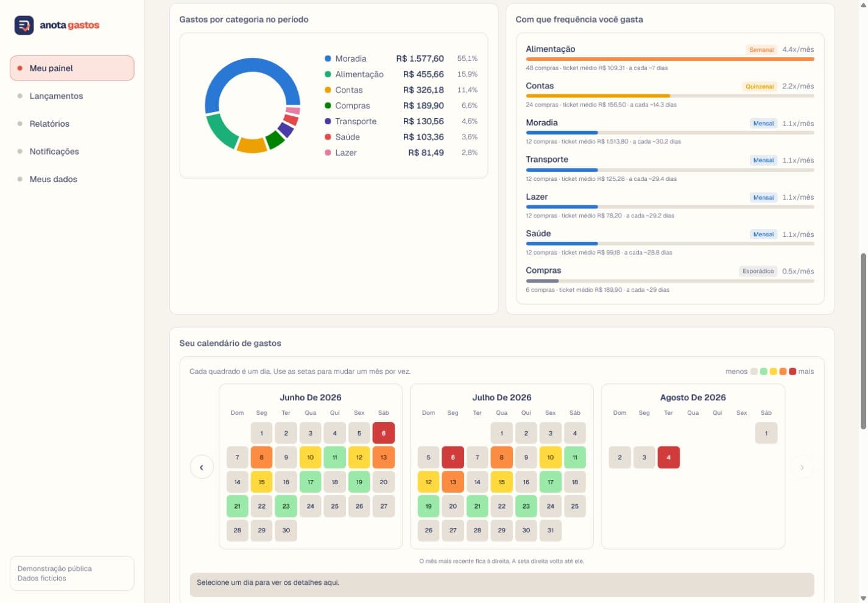
Task: Pick June 21 in the calendar
Action: click(238, 506)
